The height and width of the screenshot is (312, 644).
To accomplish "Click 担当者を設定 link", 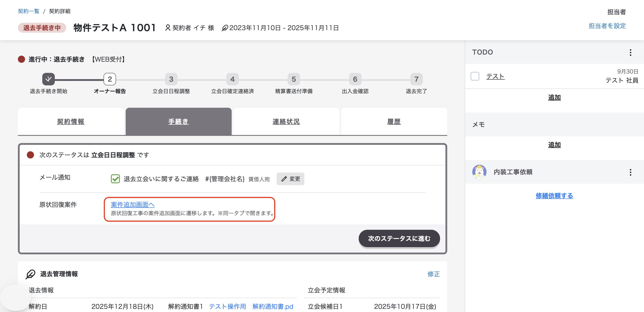I will [x=607, y=26].
